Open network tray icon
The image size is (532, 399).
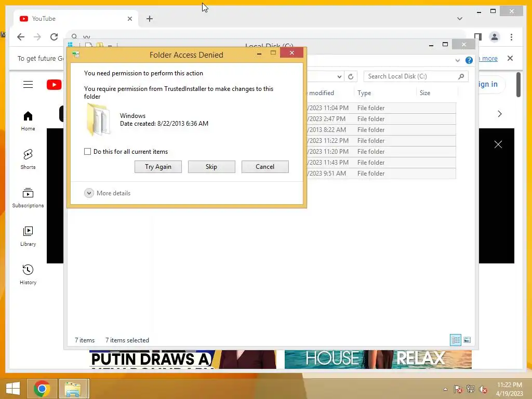click(471, 389)
